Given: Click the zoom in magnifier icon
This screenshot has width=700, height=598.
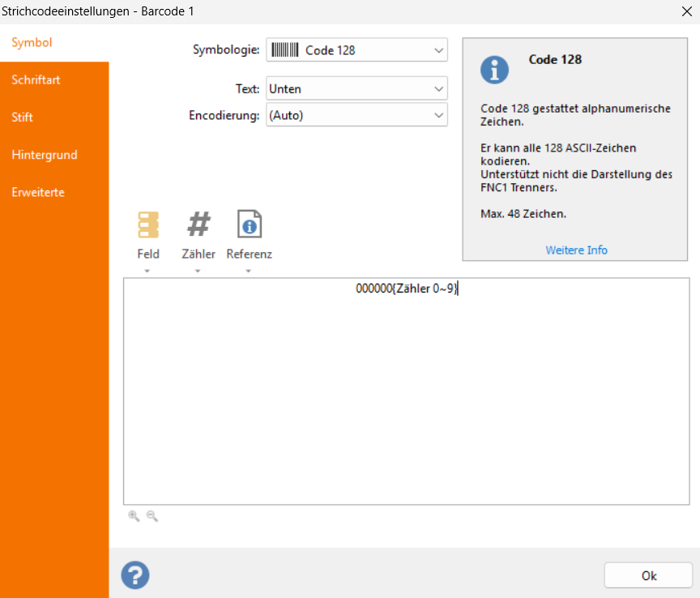Looking at the screenshot, I should click(x=134, y=516).
